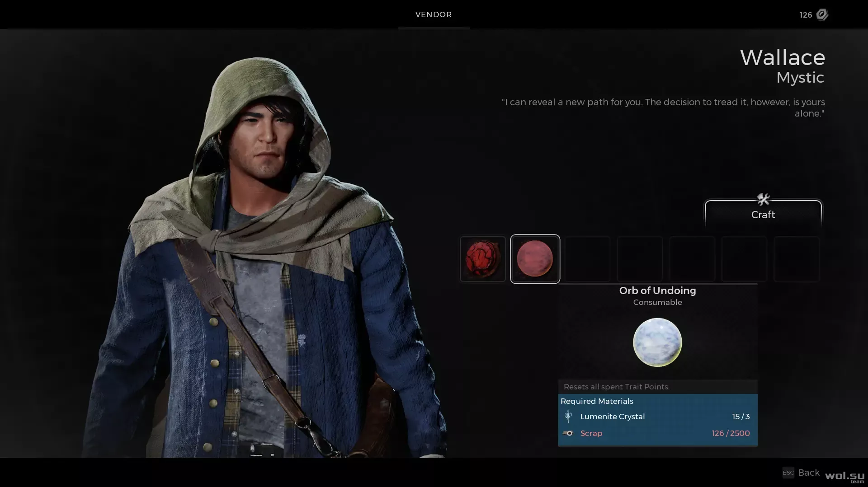Click the Consumable item type label
Viewport: 868px width, 487px height.
pyautogui.click(x=657, y=302)
